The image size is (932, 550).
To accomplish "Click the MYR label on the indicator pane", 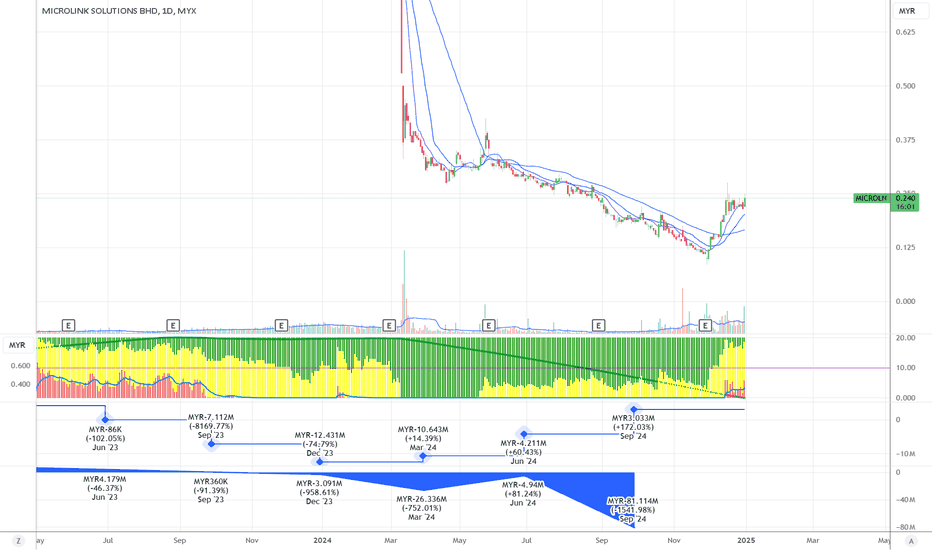I will pos(17,345).
